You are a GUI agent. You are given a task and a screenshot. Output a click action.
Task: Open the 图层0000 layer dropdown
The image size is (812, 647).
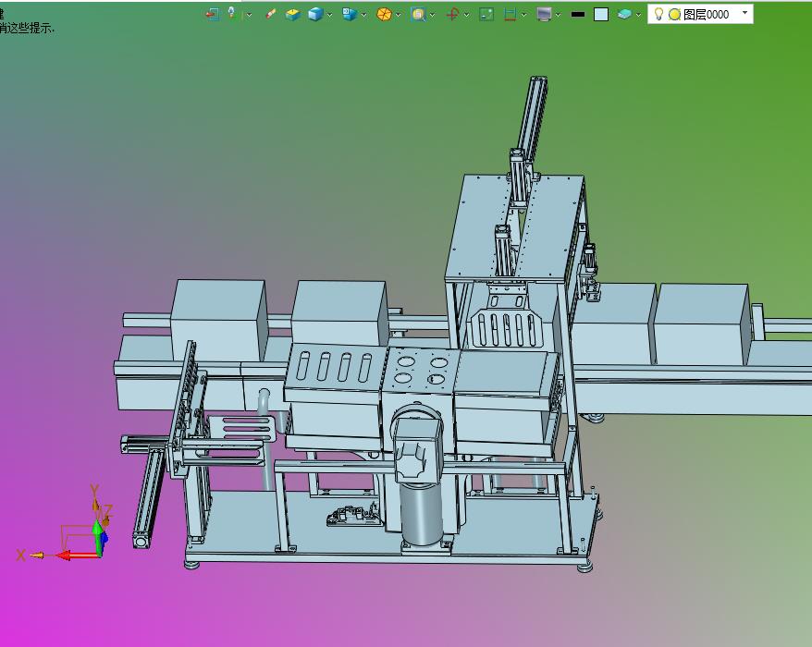(744, 13)
